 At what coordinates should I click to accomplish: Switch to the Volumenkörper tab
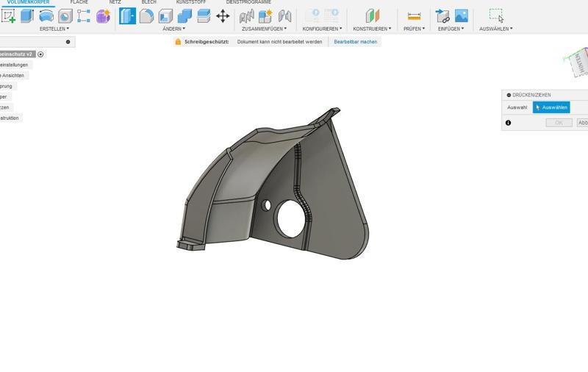(x=28, y=2)
